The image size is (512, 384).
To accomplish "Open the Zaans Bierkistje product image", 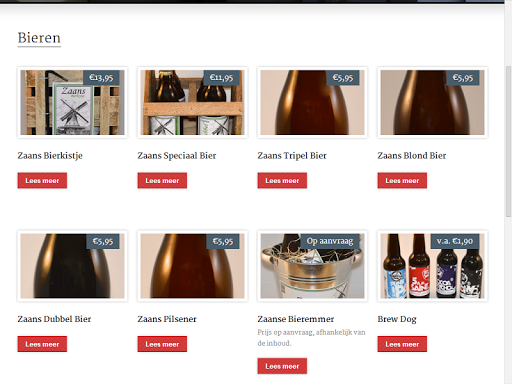I will pos(72,102).
